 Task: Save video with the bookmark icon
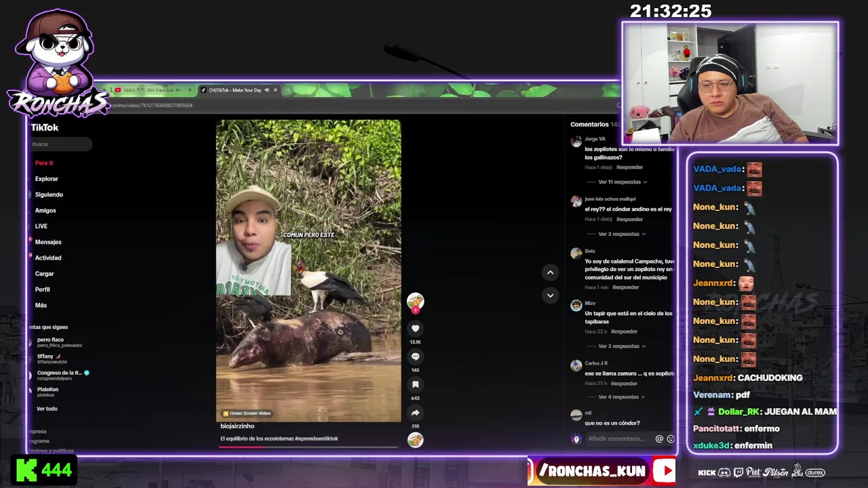pyautogui.click(x=416, y=384)
